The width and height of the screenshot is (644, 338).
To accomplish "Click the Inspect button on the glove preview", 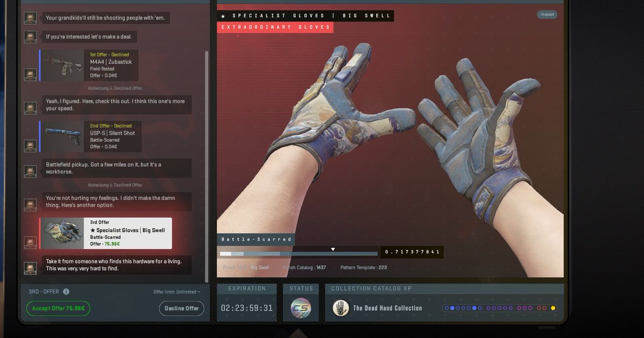I will click(547, 14).
